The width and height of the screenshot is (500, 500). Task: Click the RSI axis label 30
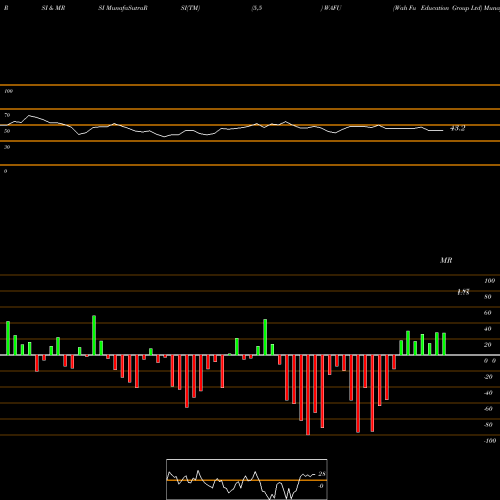[7, 147]
